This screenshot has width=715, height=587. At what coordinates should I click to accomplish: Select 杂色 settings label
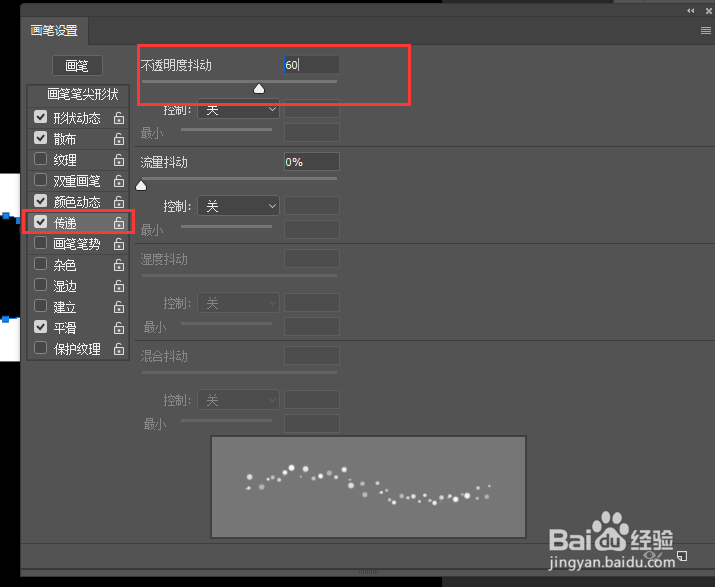(65, 265)
